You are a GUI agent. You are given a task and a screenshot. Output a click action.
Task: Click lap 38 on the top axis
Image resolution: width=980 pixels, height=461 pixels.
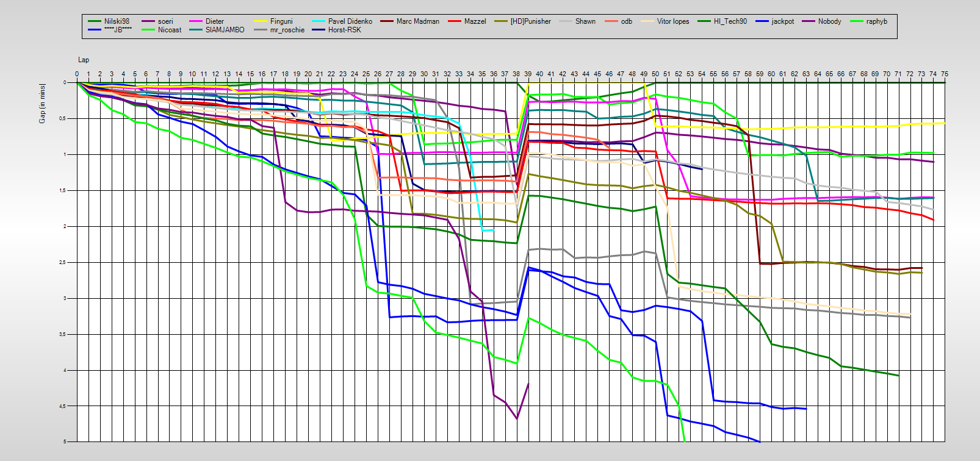tap(516, 74)
